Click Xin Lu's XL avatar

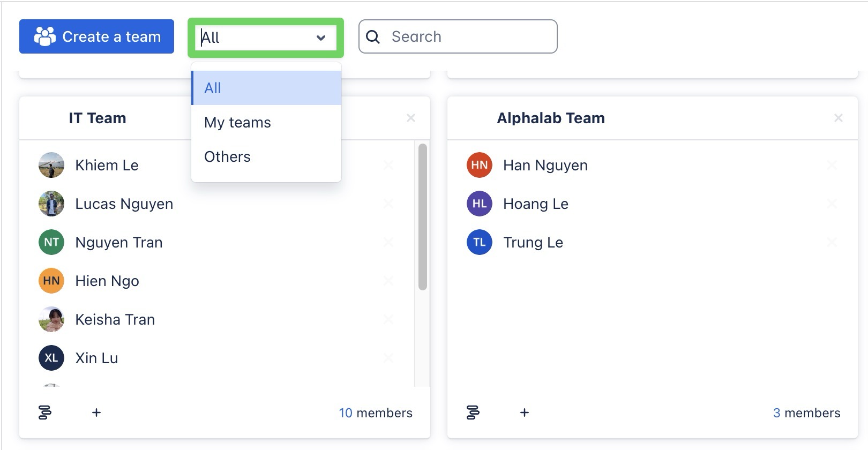(51, 358)
